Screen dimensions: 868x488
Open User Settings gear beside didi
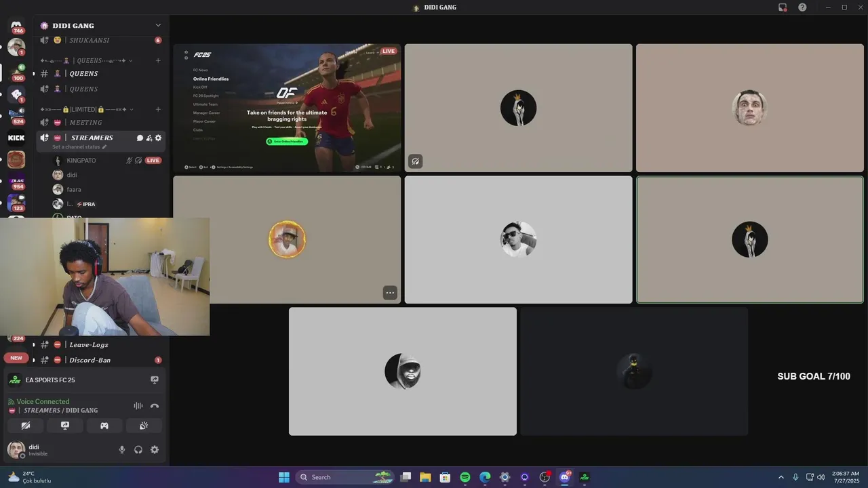tap(155, 449)
